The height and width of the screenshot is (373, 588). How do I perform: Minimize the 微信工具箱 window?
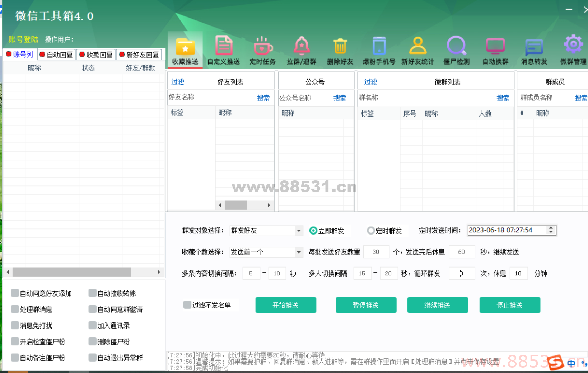569,9
